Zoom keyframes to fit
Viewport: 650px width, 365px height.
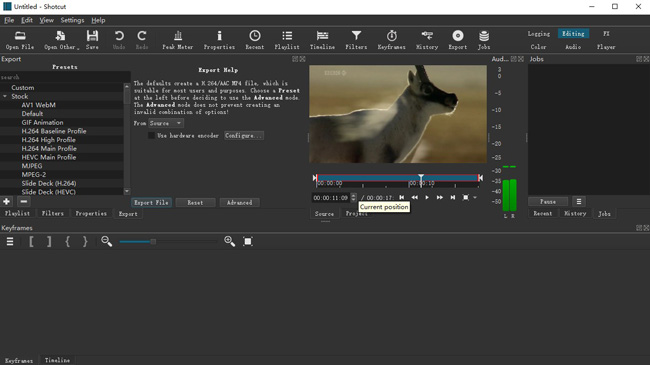pyautogui.click(x=248, y=241)
